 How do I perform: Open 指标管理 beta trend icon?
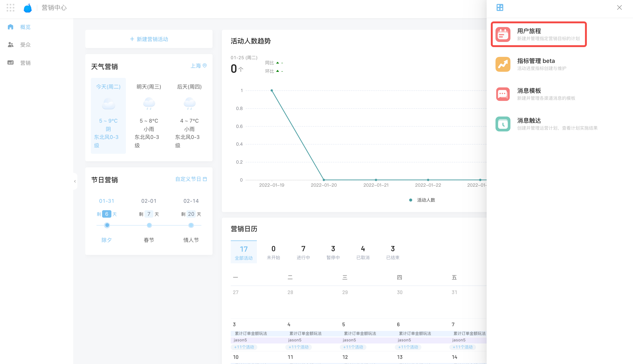502,64
